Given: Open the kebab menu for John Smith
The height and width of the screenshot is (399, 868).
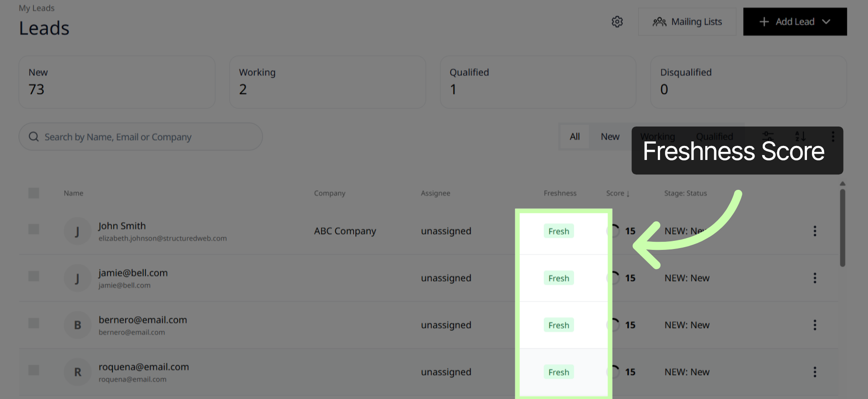Looking at the screenshot, I should coord(815,231).
